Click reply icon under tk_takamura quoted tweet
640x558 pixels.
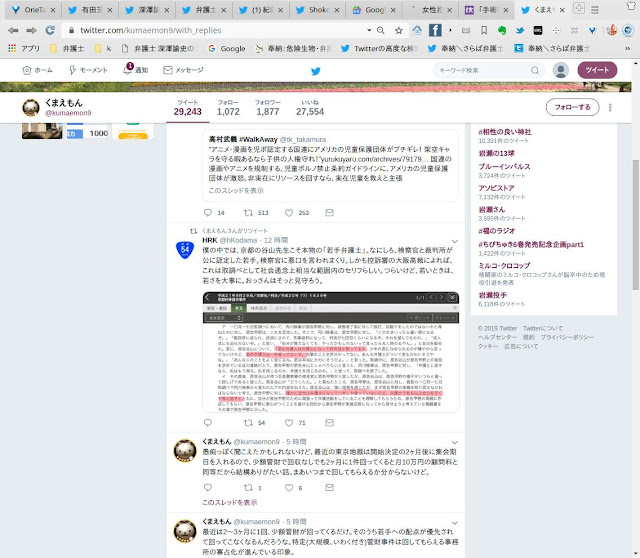208,213
